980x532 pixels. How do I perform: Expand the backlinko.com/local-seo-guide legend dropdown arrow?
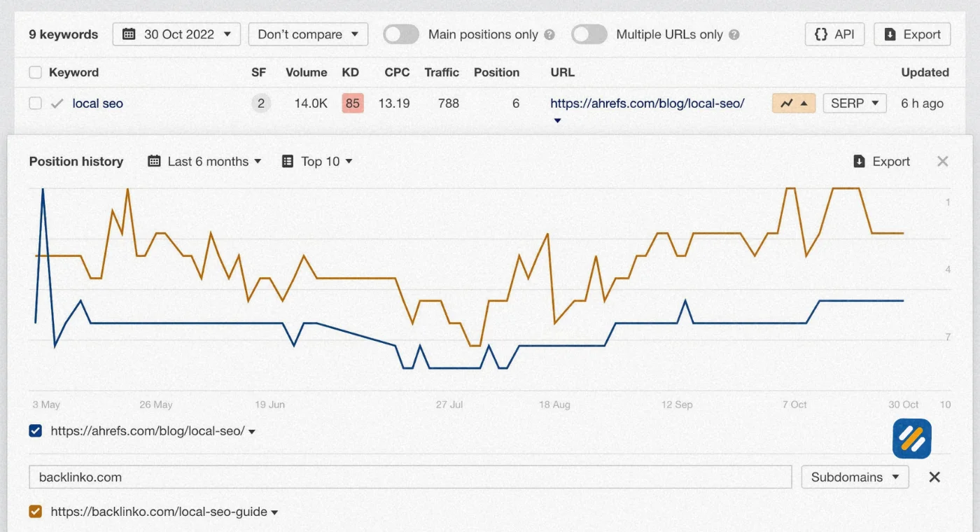pyautogui.click(x=274, y=512)
